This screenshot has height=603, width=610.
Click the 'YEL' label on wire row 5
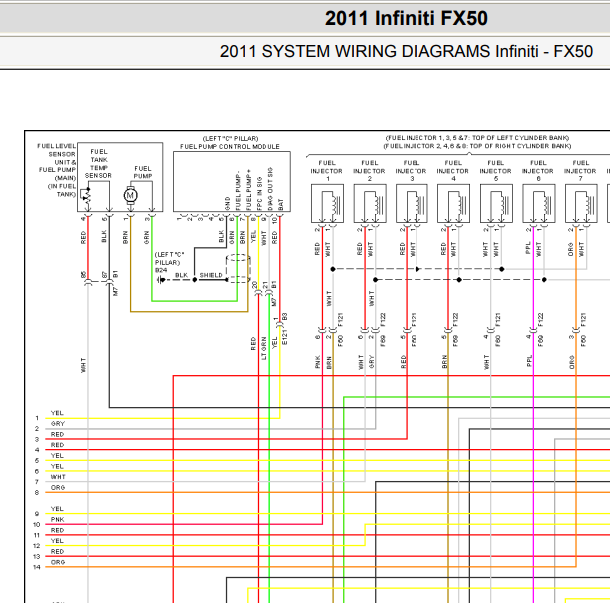[57, 456]
